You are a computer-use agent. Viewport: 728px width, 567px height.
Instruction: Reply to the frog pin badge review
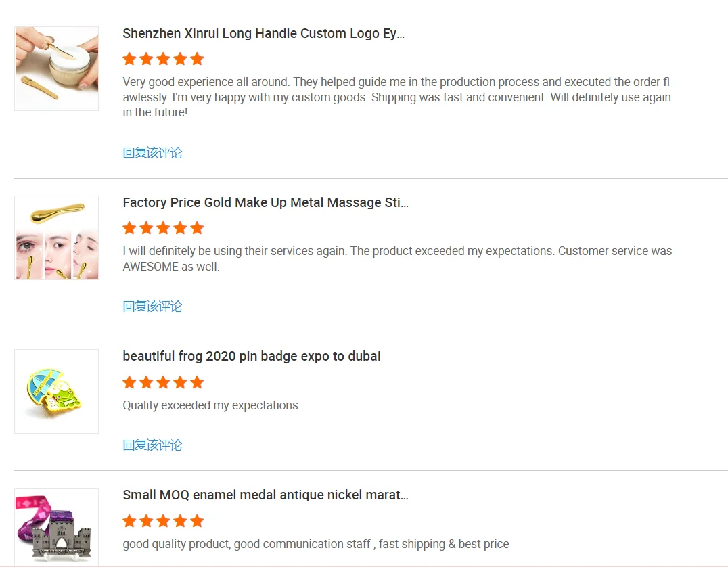[x=152, y=445]
